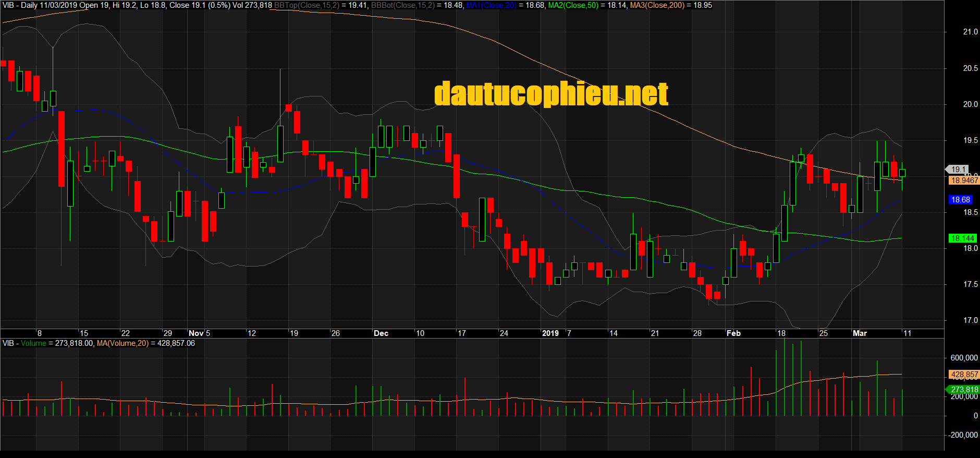Click the blue 18.68 MA20 value tag
The image size is (980, 458).
[x=961, y=200]
